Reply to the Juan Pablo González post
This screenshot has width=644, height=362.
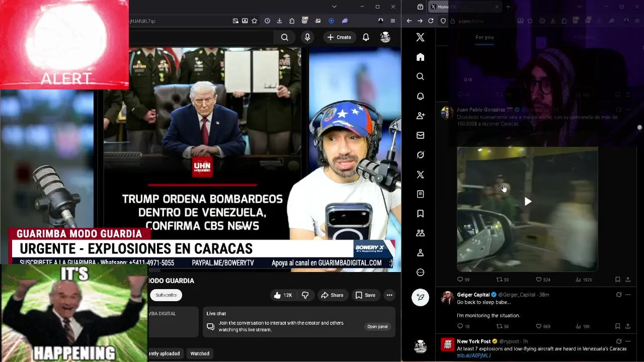click(463, 280)
